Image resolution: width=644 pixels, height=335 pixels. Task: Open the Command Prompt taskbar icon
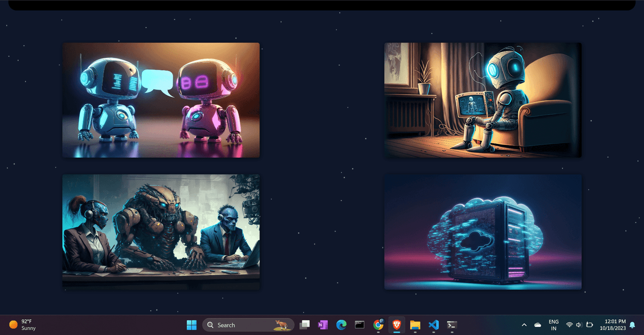click(360, 325)
